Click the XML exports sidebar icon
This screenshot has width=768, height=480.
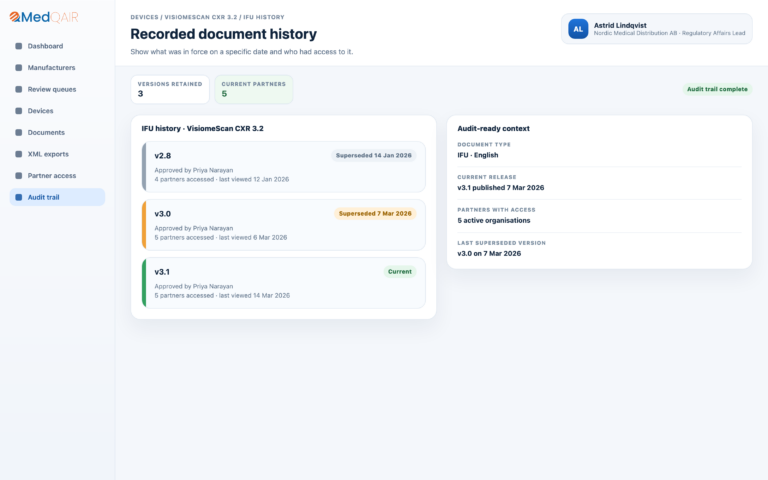click(x=19, y=154)
